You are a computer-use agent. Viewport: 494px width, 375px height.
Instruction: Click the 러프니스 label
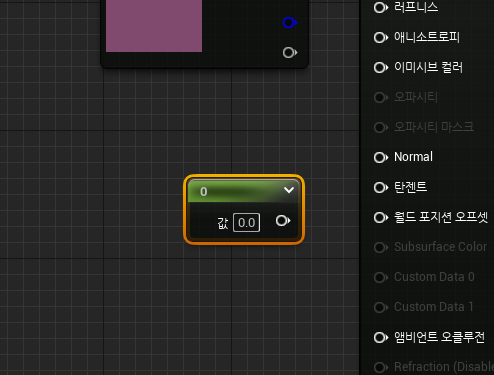coord(416,7)
